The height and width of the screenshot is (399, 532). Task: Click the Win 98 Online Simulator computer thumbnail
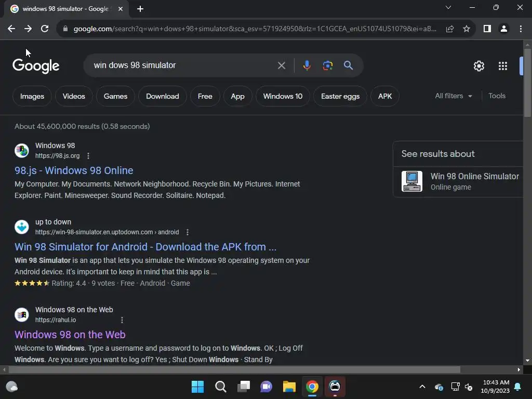tap(412, 181)
